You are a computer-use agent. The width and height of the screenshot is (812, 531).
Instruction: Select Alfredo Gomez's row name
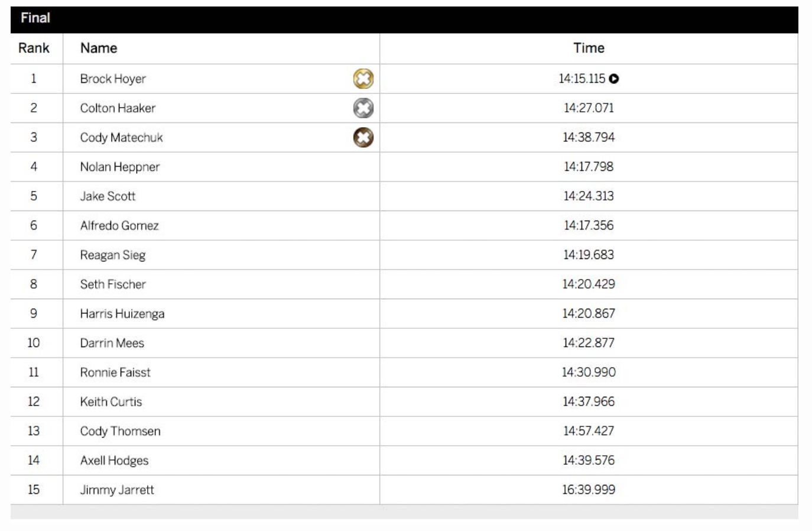coord(119,226)
